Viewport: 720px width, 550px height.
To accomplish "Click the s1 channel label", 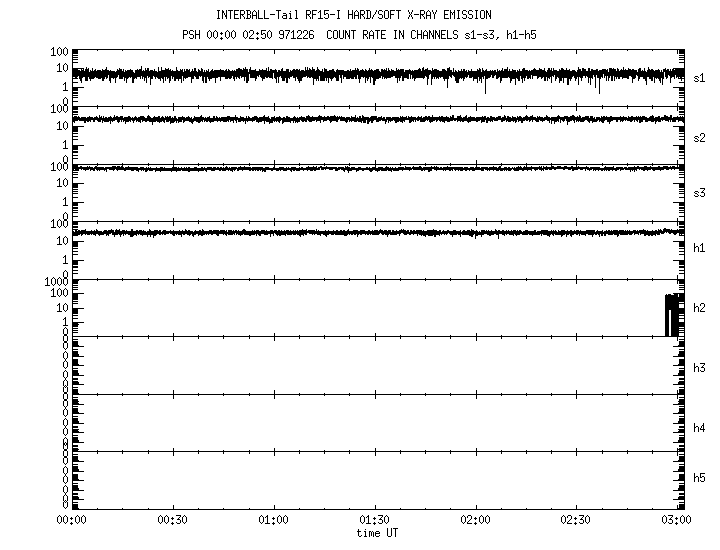I will [700, 78].
